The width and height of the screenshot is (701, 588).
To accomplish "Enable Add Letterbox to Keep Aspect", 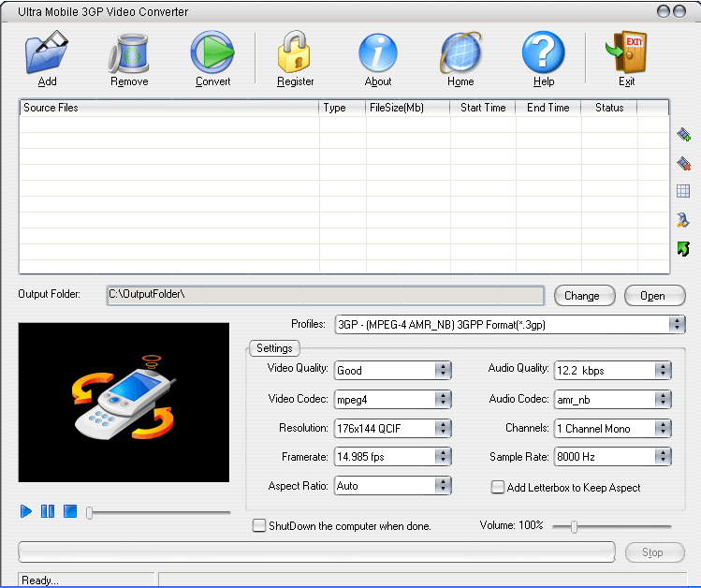I will (497, 487).
